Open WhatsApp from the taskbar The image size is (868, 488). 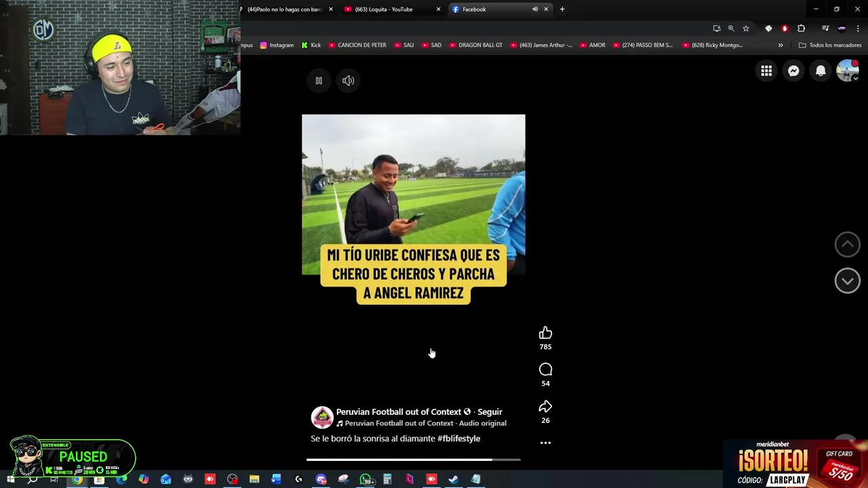[366, 479]
